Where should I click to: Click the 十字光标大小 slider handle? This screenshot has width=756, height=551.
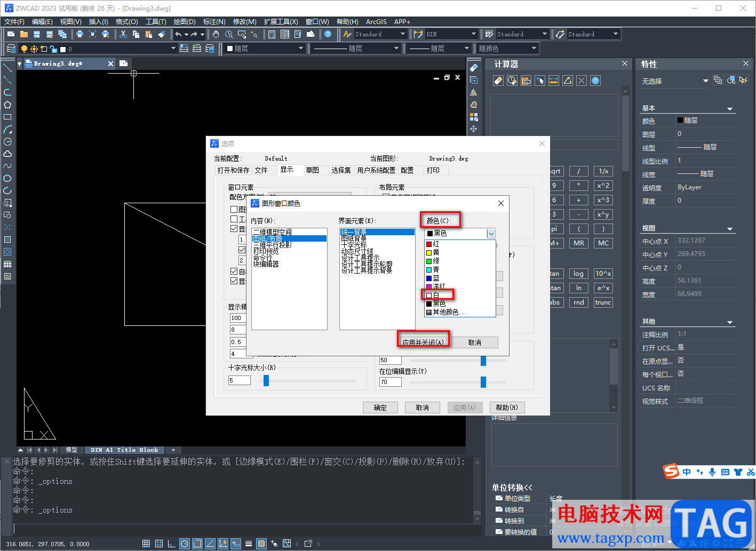point(266,380)
